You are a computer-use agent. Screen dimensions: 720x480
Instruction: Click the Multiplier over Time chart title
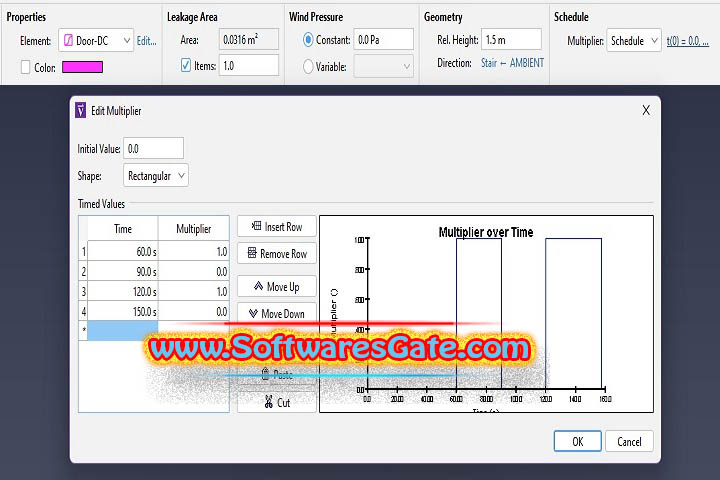pos(486,232)
